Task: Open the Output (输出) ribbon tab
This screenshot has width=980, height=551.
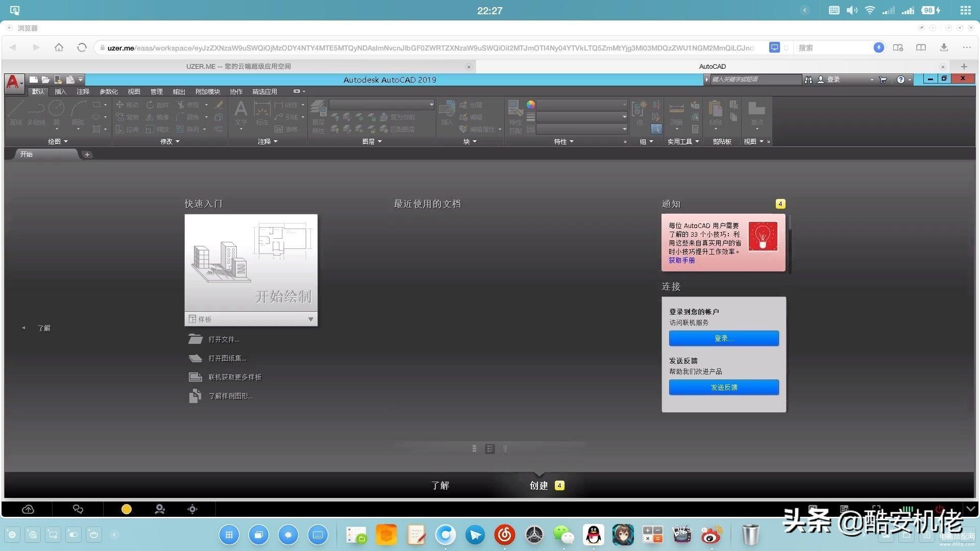Action: [179, 92]
